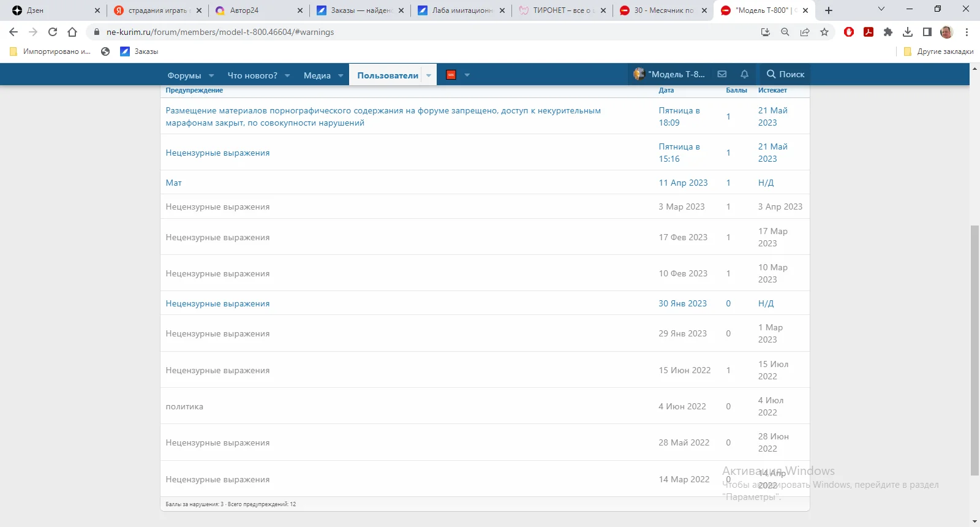980x527 pixels.
Task: Open the Поиск forum search
Action: tap(785, 74)
